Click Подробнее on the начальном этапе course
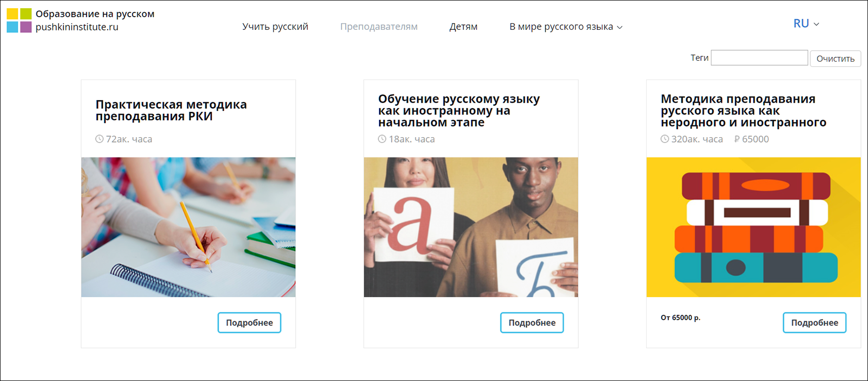Image resolution: width=868 pixels, height=381 pixels. coord(532,323)
